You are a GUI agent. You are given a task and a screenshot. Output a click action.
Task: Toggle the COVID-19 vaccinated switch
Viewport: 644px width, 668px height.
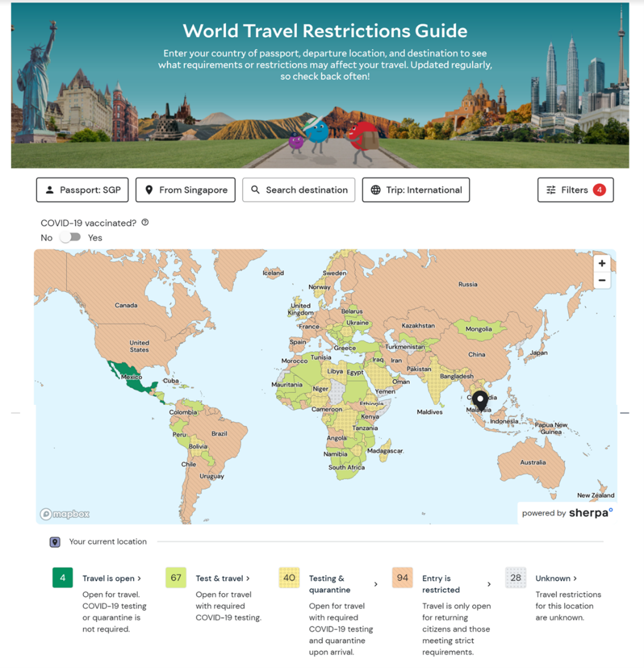pos(70,237)
